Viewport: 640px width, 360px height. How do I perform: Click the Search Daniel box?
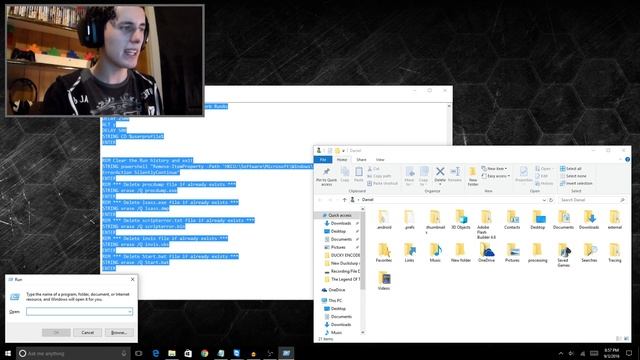coord(592,200)
